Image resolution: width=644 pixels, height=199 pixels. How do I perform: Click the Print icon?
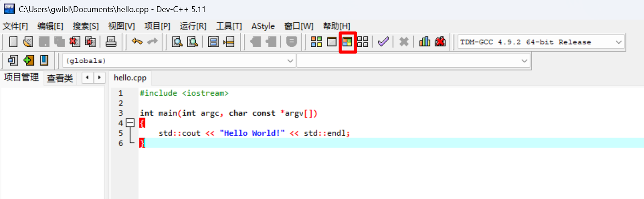pyautogui.click(x=111, y=42)
